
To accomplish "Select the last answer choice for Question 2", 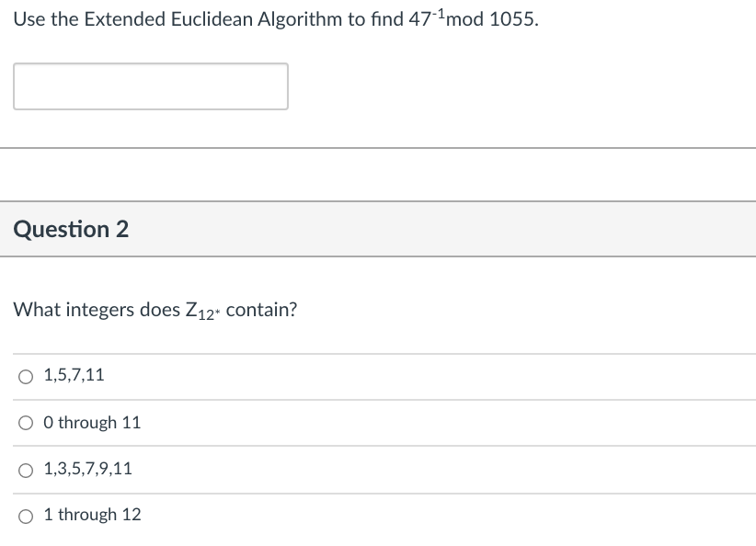I will (x=25, y=514).
